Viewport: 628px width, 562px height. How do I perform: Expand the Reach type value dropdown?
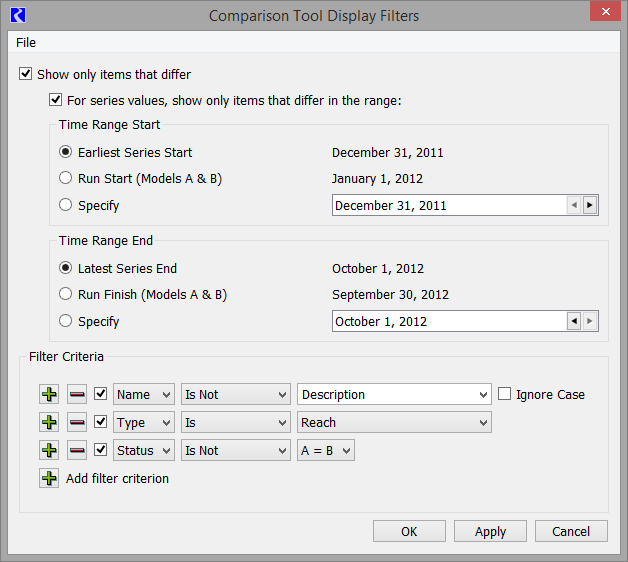(x=395, y=423)
